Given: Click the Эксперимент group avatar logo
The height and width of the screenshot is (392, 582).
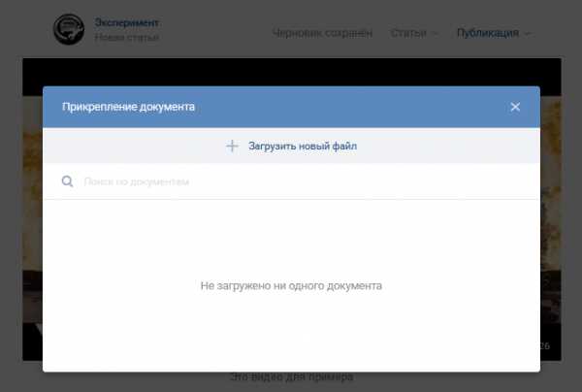Looking at the screenshot, I should coord(70,30).
